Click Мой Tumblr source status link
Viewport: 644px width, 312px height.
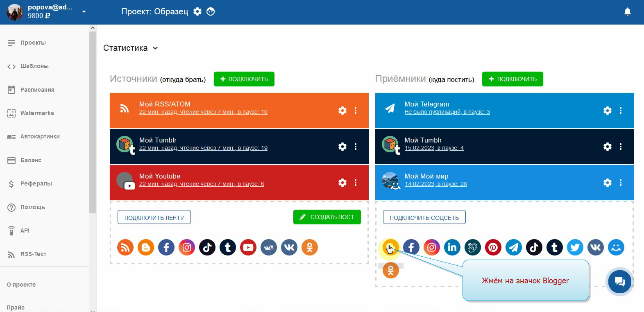point(203,148)
